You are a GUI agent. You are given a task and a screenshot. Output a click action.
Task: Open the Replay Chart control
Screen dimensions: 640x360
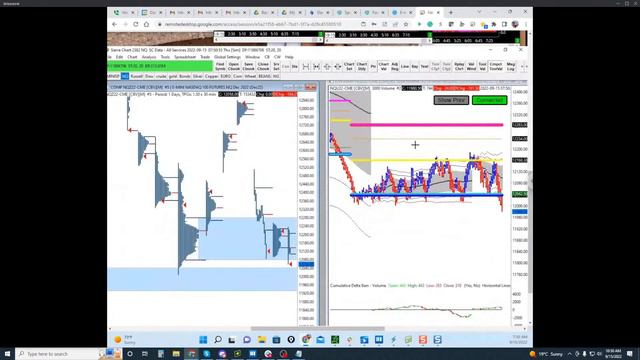pos(459,66)
